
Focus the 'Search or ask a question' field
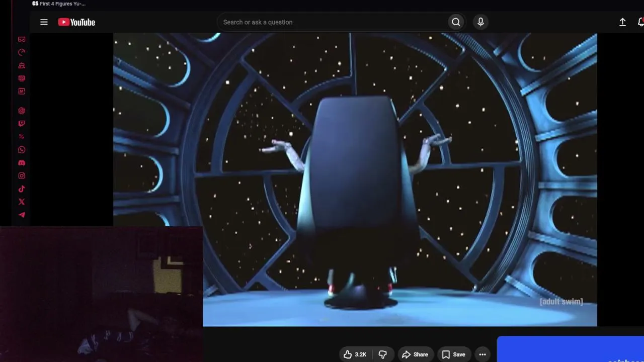pos(332,22)
